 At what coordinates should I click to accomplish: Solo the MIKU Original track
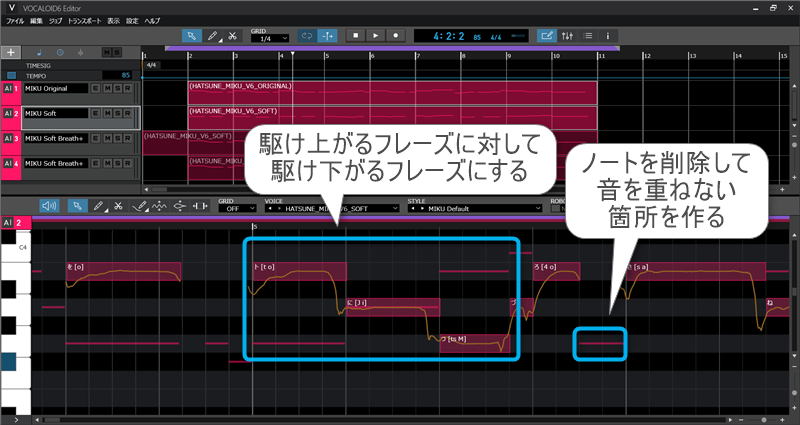pyautogui.click(x=117, y=88)
